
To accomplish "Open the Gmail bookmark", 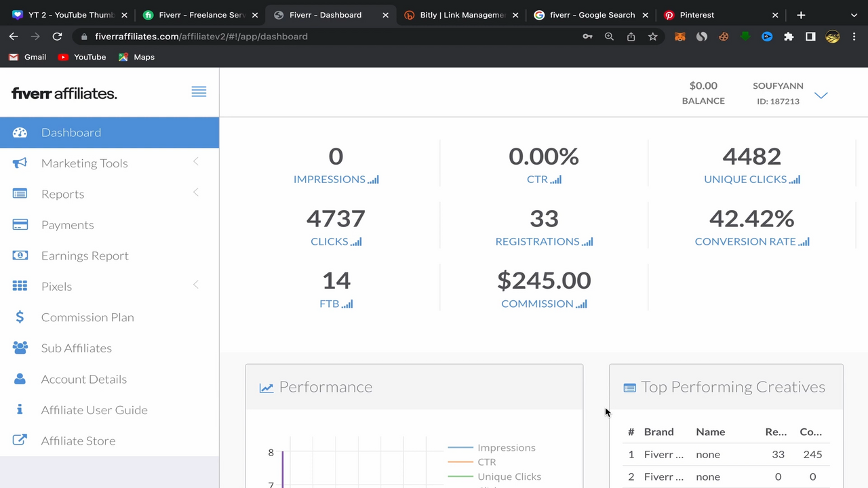I will (x=27, y=57).
